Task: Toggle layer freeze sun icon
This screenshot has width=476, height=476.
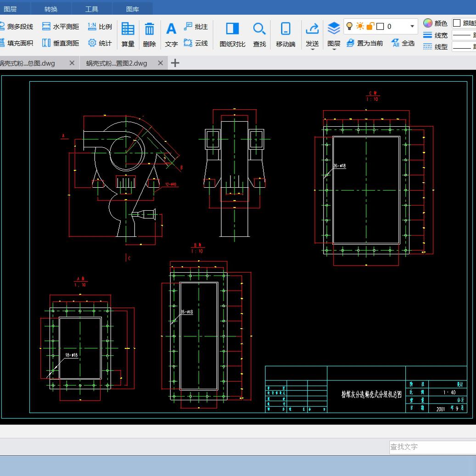Action: [360, 26]
